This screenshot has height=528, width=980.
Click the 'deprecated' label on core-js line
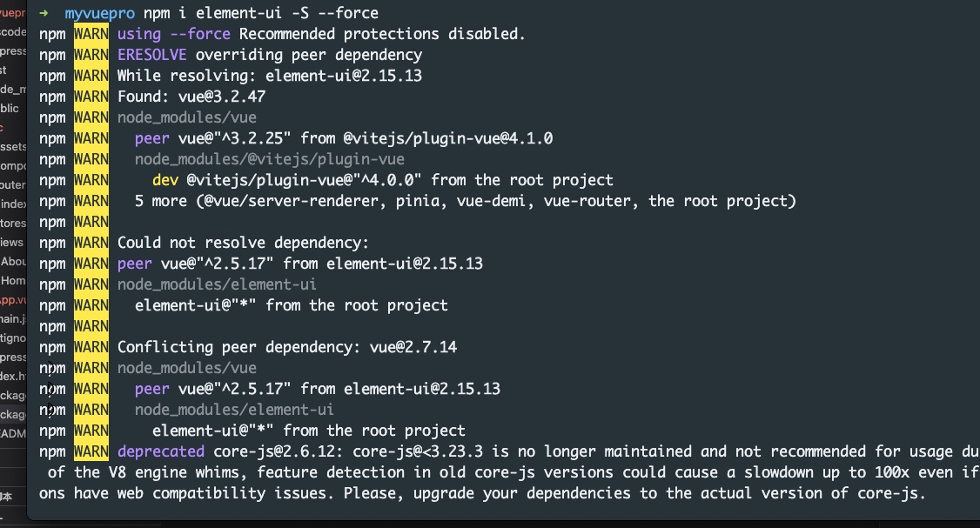[x=161, y=451]
